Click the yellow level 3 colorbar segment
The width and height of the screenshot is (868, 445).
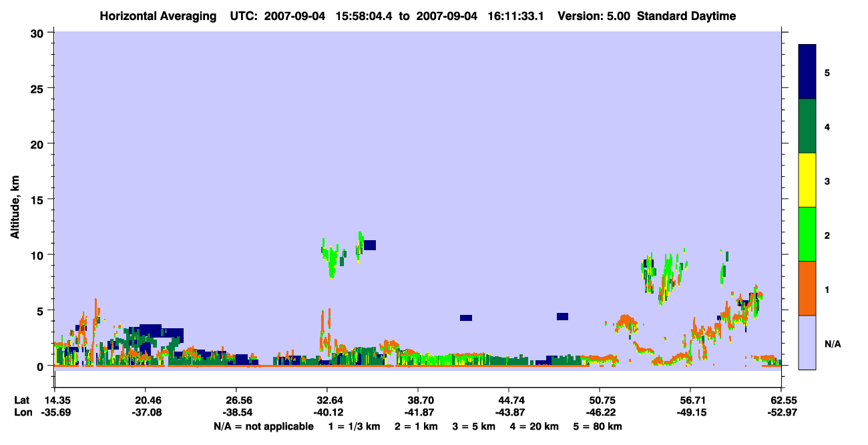point(807,180)
